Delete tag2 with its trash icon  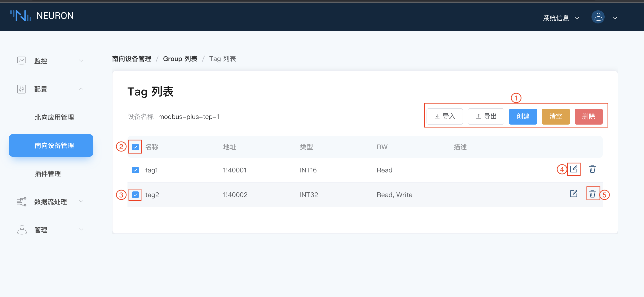pos(592,194)
